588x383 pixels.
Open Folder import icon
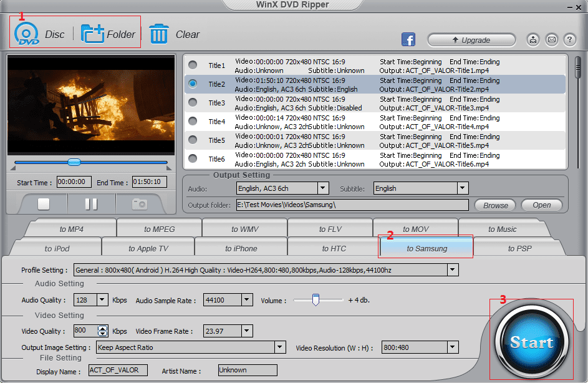tap(92, 34)
